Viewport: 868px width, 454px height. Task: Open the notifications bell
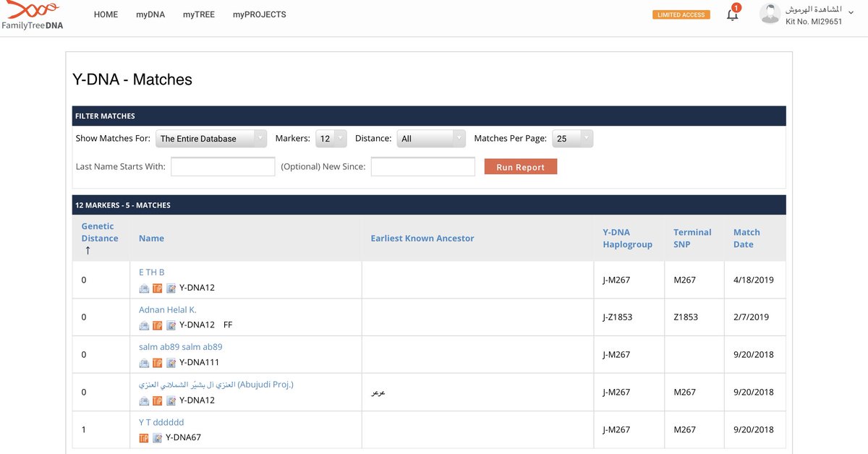tap(733, 14)
